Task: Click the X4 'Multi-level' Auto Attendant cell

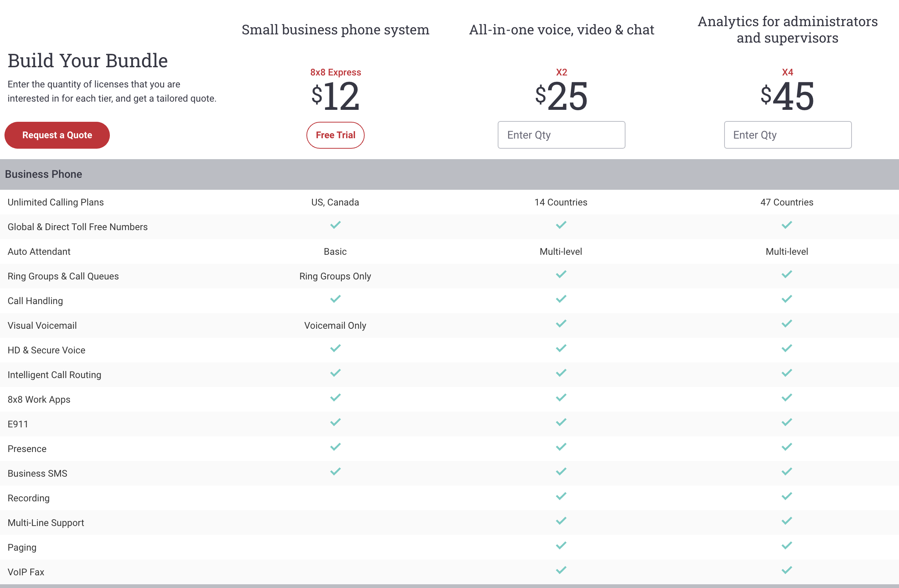Action: [787, 251]
